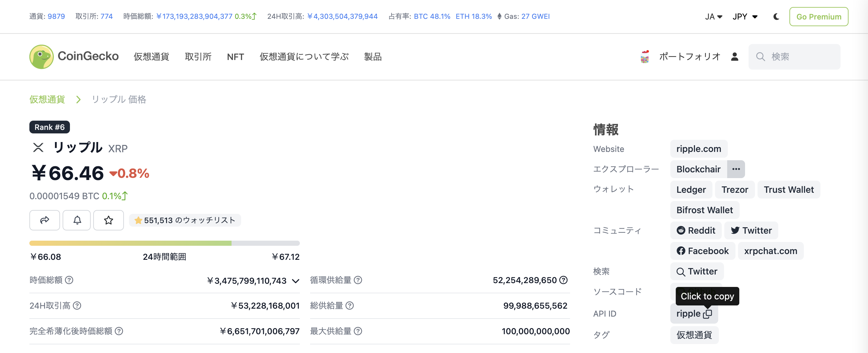Click the share icon below the XRP price

point(44,220)
